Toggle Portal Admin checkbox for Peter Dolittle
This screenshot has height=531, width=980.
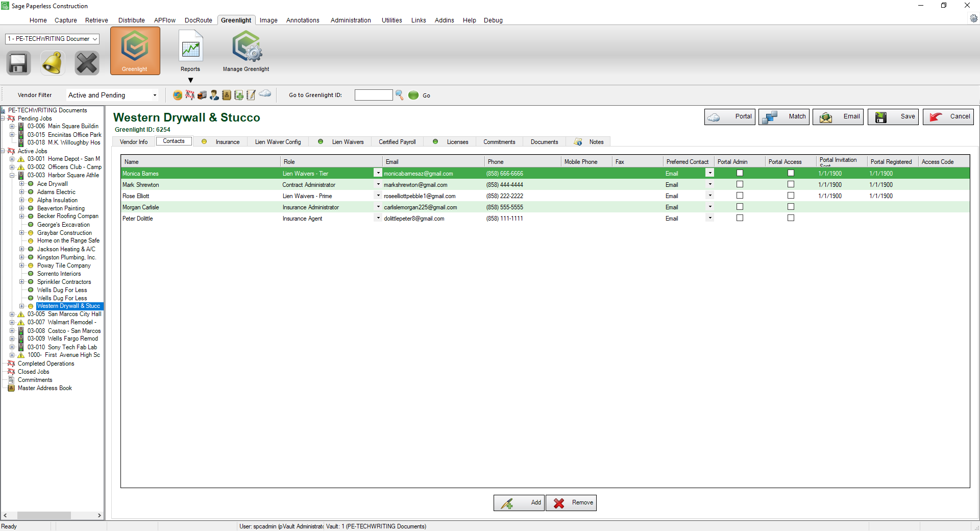click(740, 218)
